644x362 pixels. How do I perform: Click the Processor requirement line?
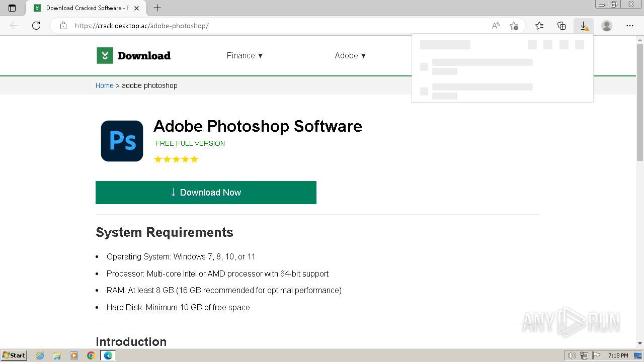click(x=218, y=274)
